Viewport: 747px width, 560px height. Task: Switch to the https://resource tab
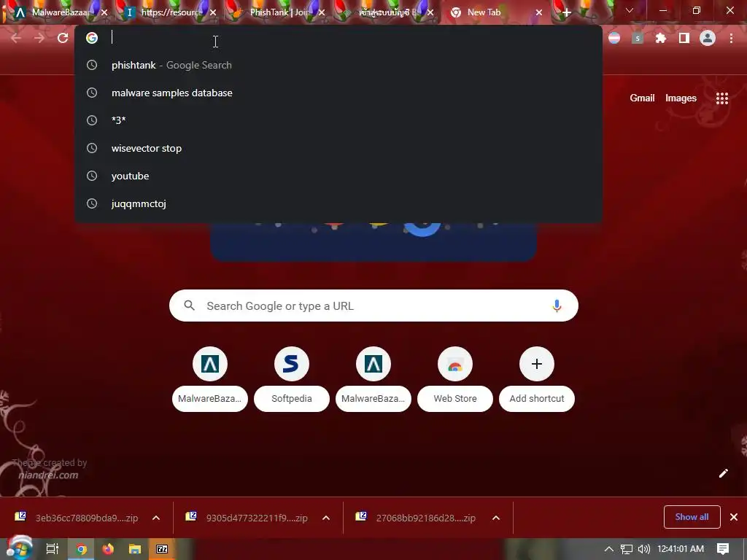pos(171,12)
